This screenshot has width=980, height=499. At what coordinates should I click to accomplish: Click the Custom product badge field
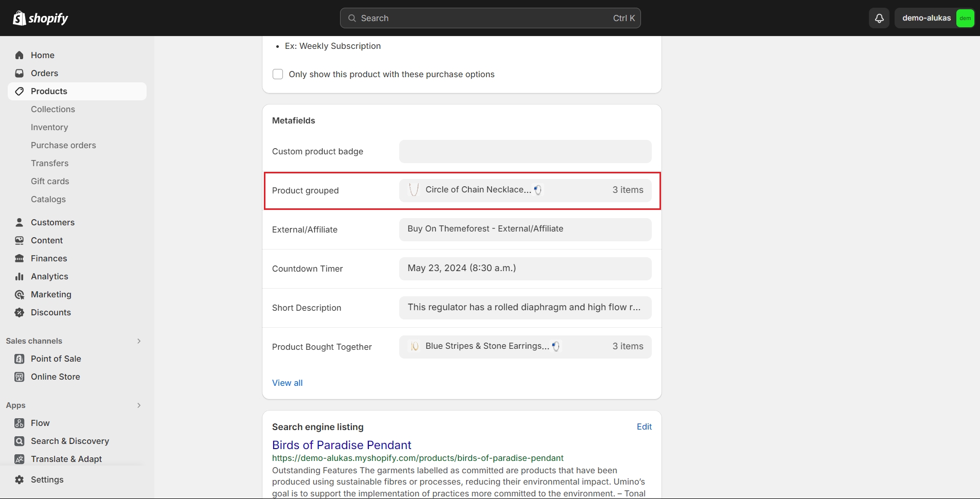point(525,151)
